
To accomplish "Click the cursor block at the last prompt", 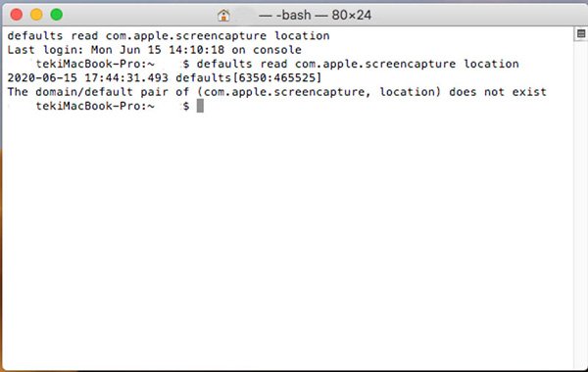I will [200, 106].
